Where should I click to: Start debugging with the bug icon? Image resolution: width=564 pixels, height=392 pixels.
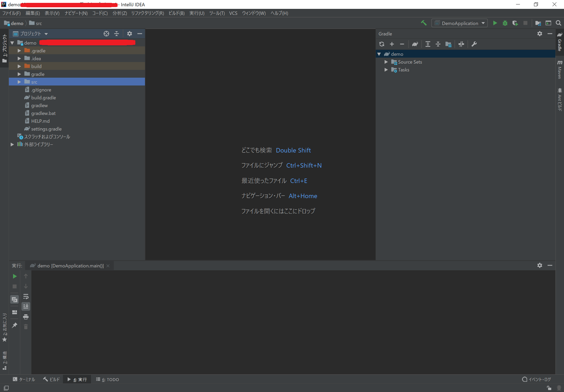tap(505, 23)
